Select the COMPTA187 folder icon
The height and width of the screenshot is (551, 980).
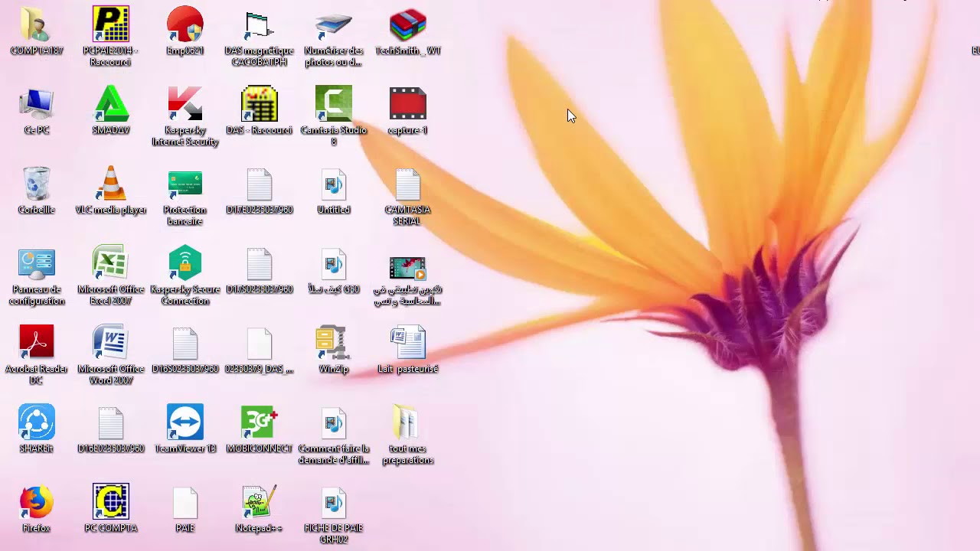(36, 24)
